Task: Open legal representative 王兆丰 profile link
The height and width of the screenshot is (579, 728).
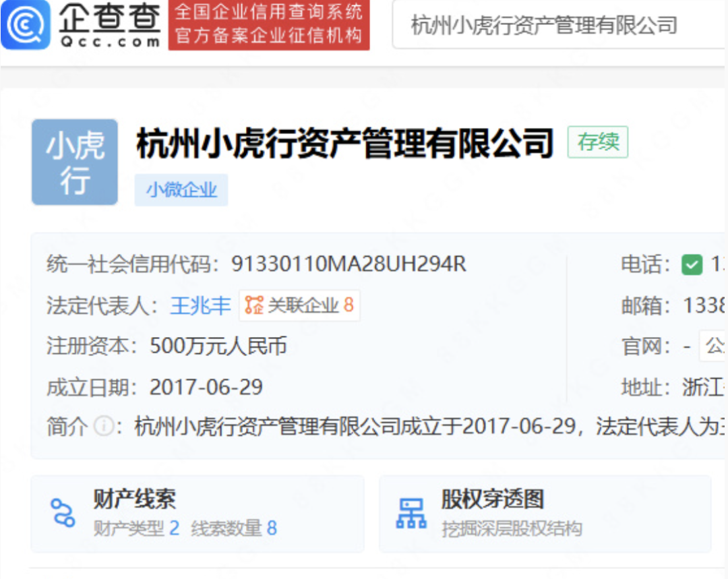Action: click(200, 305)
